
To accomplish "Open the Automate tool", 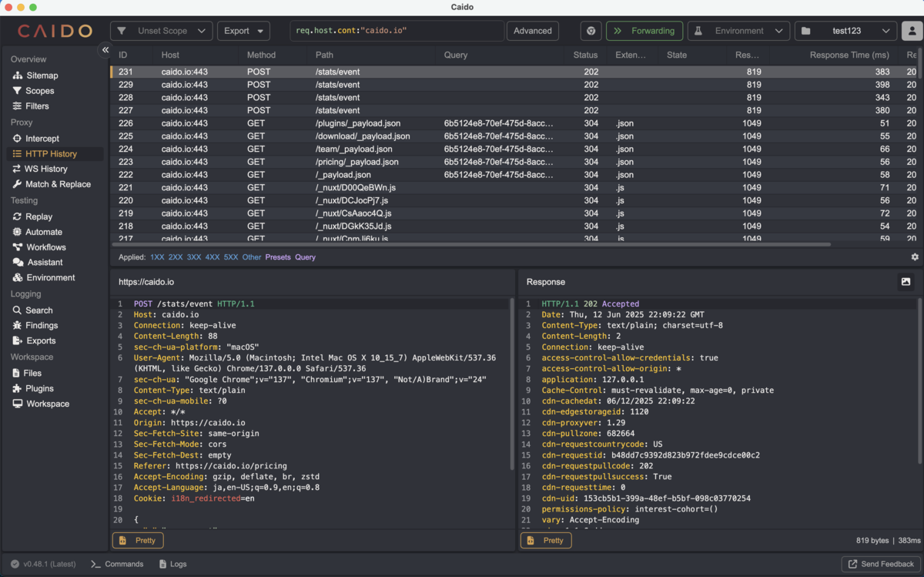I will (44, 232).
